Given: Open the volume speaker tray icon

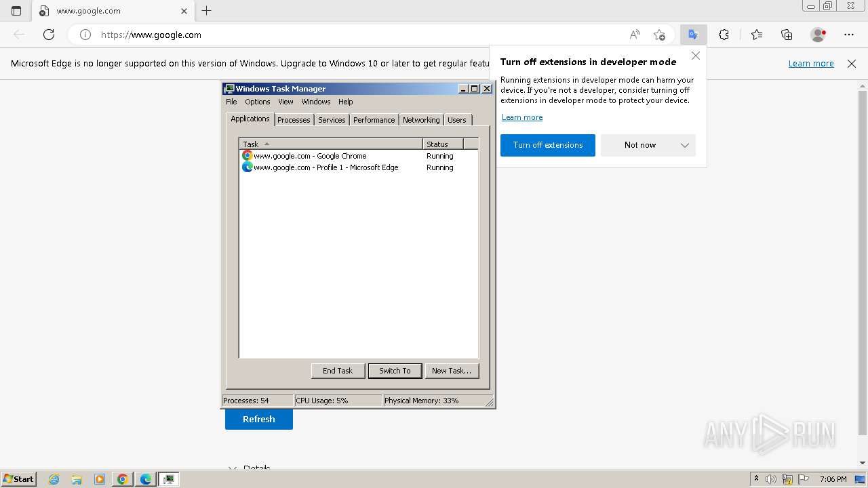Looking at the screenshot, I should (x=771, y=479).
